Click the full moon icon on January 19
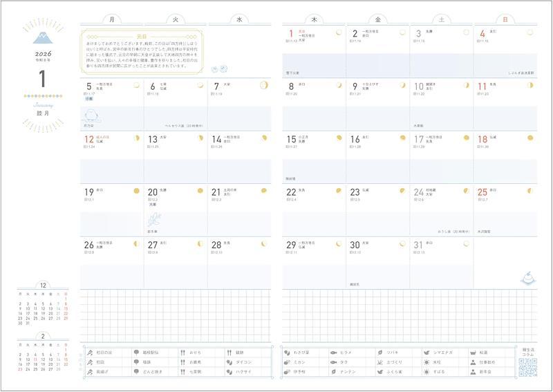This screenshot has width=553, height=392. 136,191
